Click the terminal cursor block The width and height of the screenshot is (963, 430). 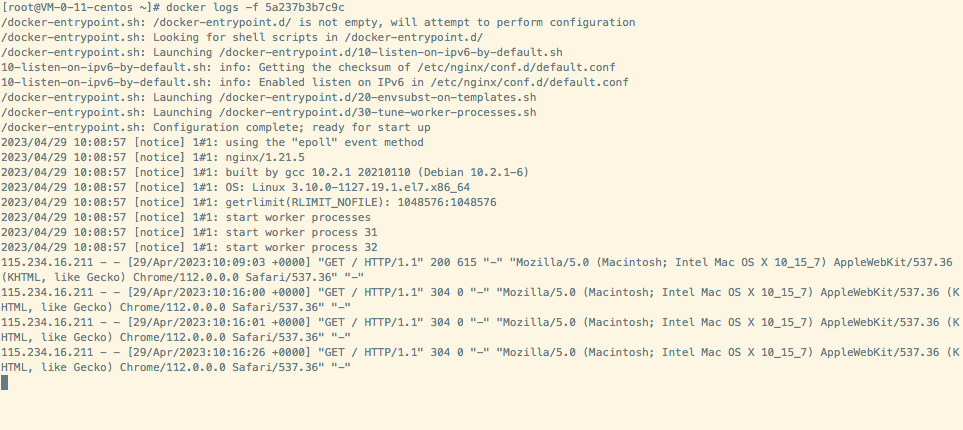[4, 383]
